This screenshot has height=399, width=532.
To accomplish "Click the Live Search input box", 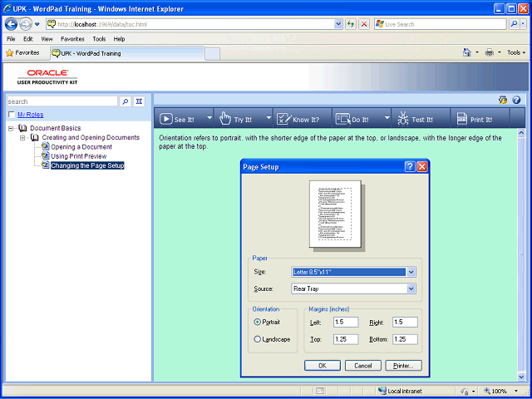I will tap(440, 24).
